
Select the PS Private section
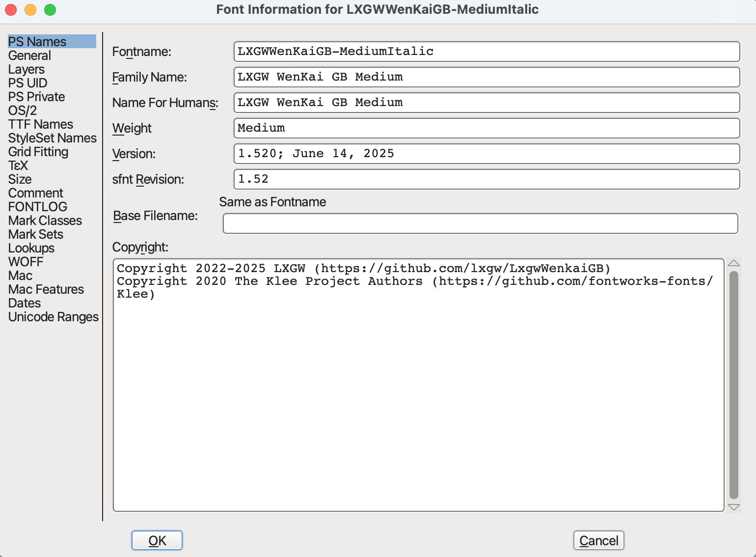tap(37, 97)
